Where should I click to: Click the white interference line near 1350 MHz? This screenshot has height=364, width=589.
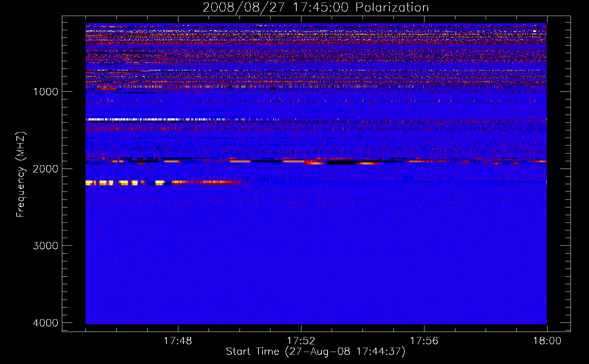click(182, 119)
